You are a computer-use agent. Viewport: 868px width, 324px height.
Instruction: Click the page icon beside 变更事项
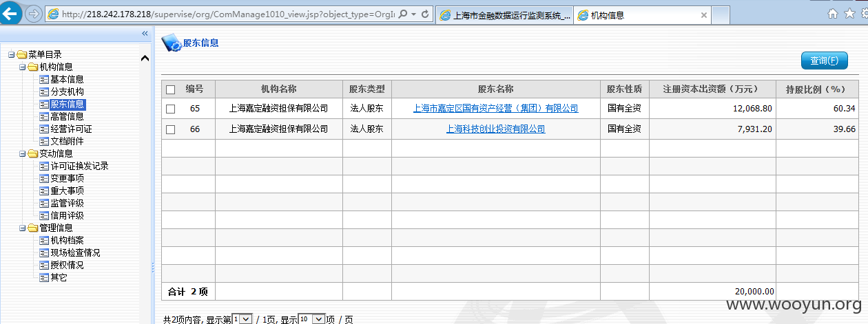(44, 178)
